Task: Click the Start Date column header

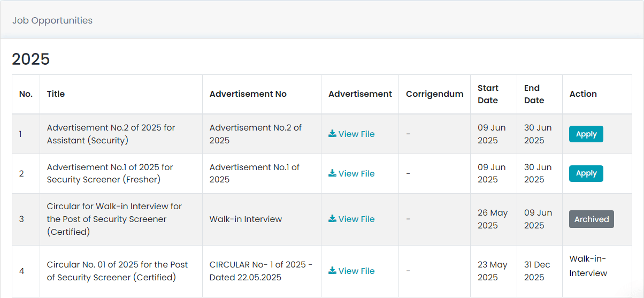Action: pyautogui.click(x=488, y=94)
